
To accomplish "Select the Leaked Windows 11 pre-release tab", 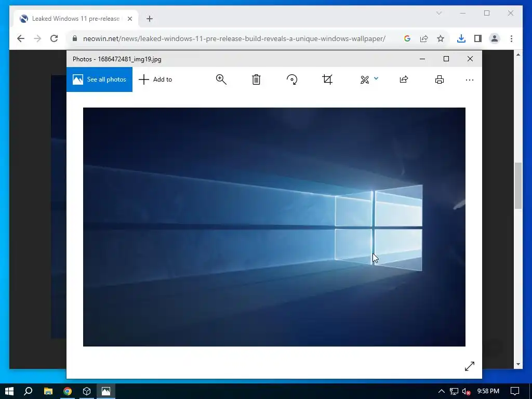I will click(x=76, y=19).
